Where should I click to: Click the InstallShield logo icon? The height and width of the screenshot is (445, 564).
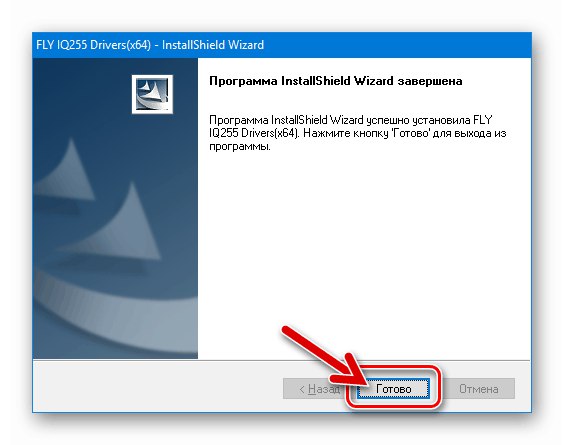click(x=152, y=94)
